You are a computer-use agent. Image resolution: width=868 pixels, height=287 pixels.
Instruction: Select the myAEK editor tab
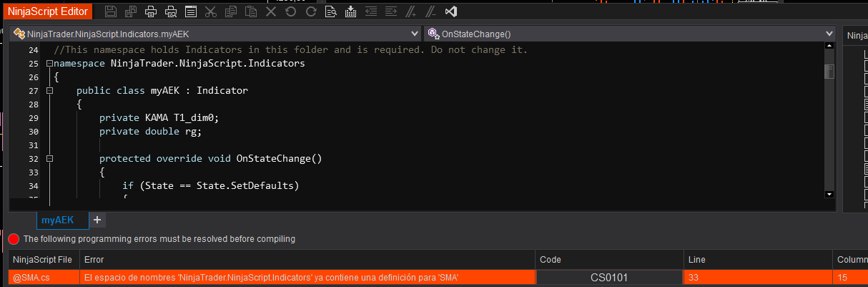click(x=58, y=220)
